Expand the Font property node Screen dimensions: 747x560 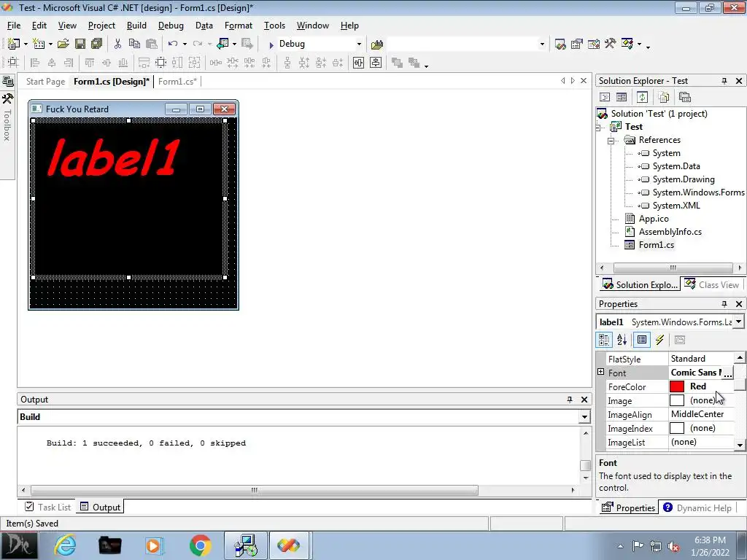point(601,372)
